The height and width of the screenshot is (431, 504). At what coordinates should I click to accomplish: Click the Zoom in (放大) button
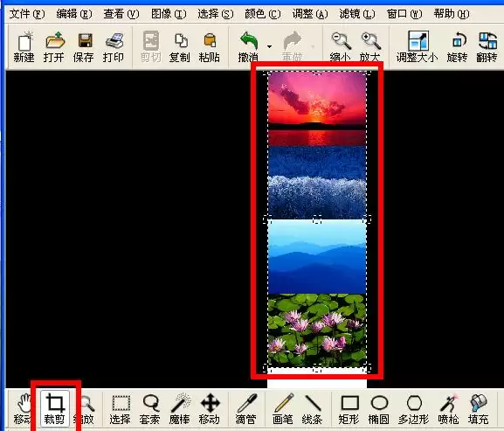point(370,47)
